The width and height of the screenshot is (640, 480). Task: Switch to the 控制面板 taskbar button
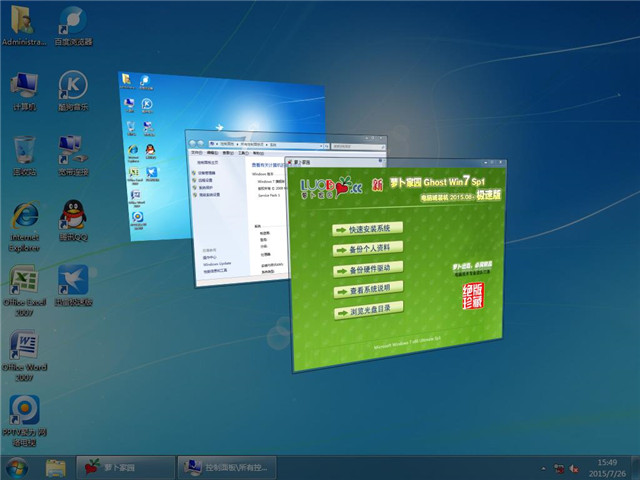[x=227, y=468]
